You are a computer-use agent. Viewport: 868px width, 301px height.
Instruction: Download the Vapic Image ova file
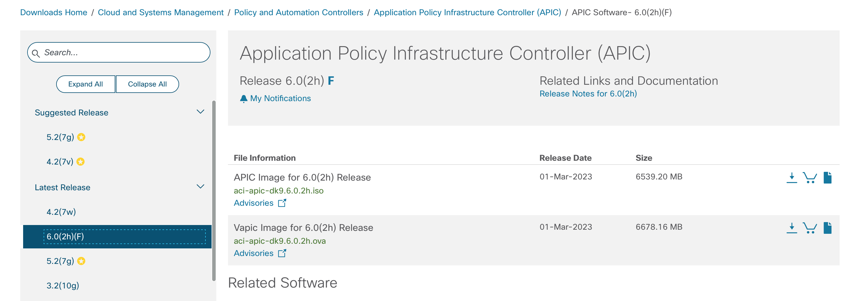coord(792,228)
